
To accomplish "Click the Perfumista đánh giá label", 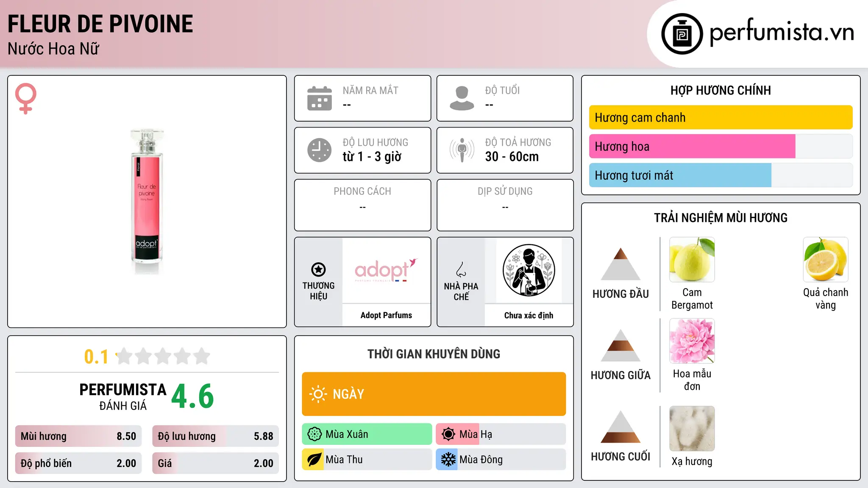I will click(x=123, y=396).
